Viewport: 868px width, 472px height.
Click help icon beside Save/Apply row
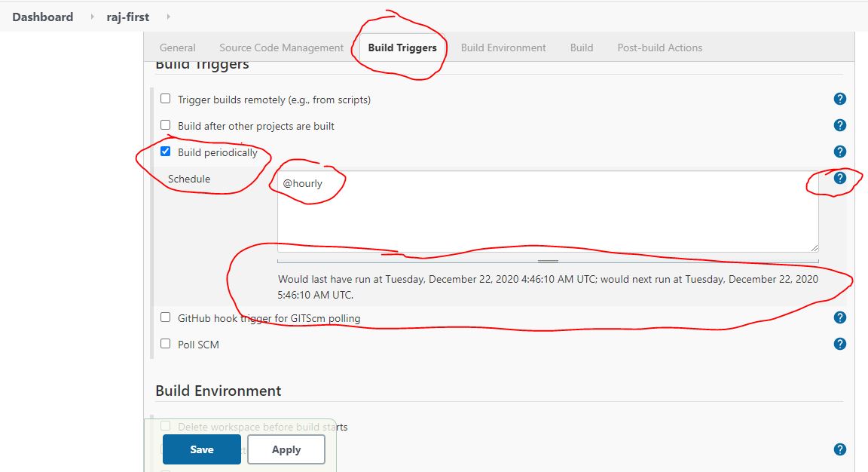point(840,449)
